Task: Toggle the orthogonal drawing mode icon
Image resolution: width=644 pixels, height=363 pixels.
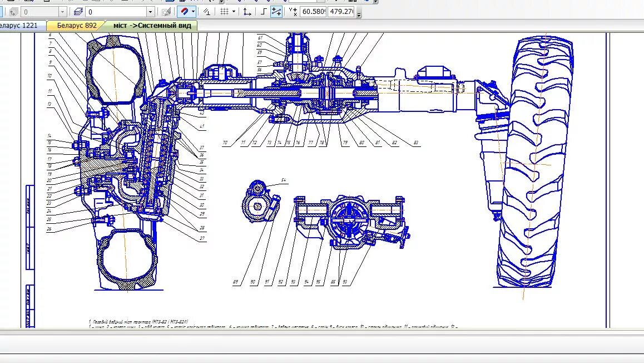Action: [x=264, y=12]
